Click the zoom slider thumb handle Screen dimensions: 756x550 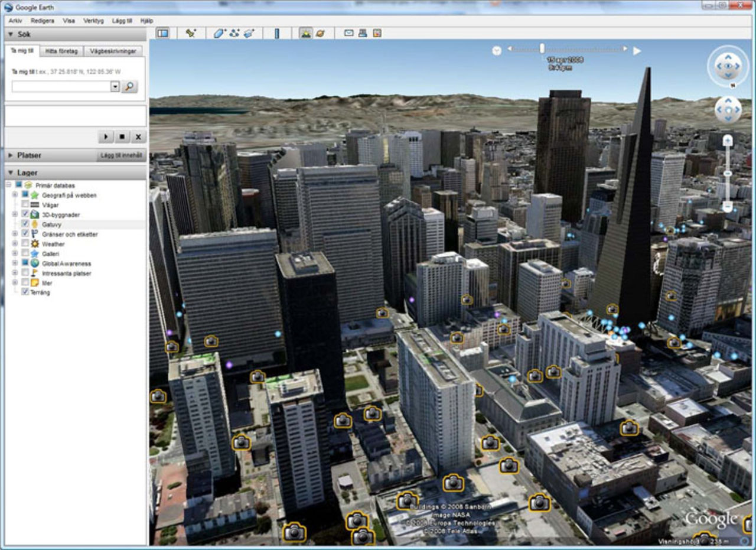point(728,174)
